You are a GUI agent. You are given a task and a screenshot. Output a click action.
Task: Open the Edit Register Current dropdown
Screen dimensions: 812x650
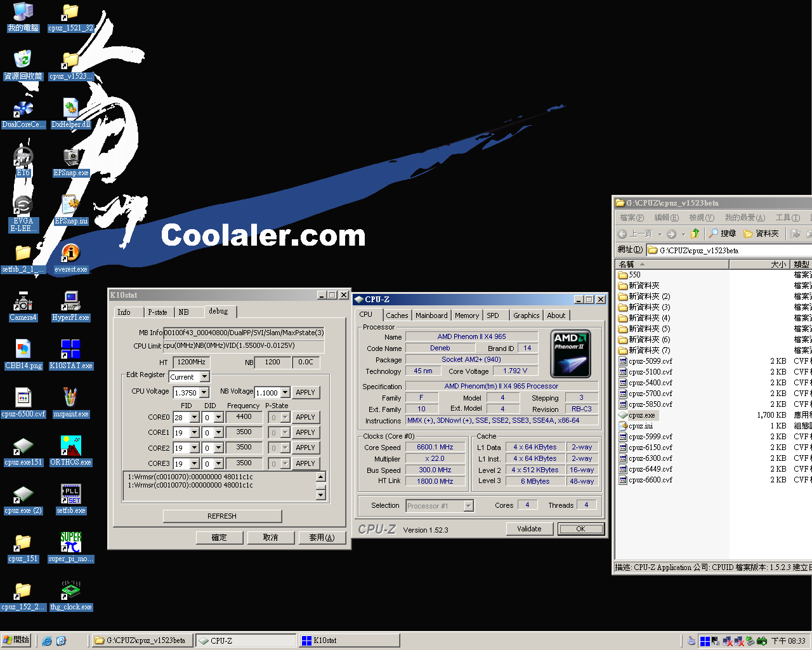(x=205, y=377)
